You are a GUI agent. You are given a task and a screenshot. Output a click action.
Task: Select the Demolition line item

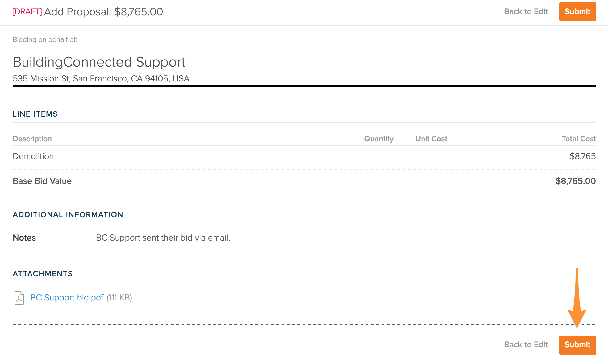coord(33,156)
